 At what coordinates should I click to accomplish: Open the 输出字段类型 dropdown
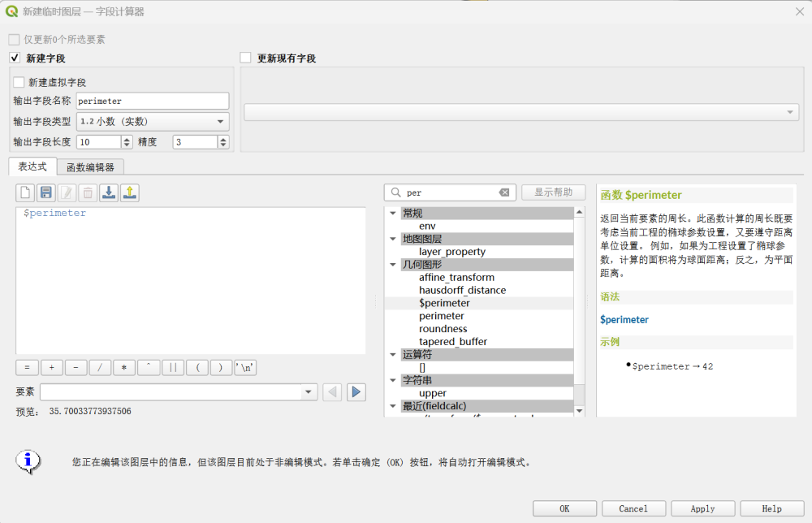point(153,122)
